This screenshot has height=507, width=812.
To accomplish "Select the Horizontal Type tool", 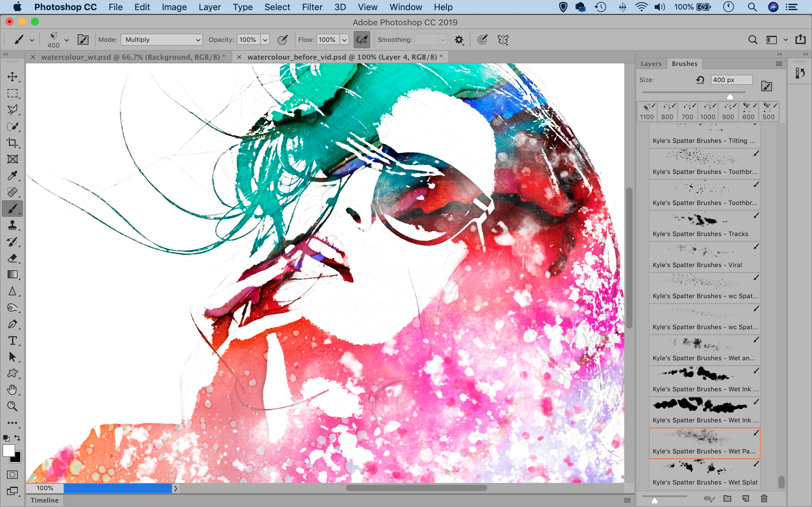I will [x=12, y=341].
